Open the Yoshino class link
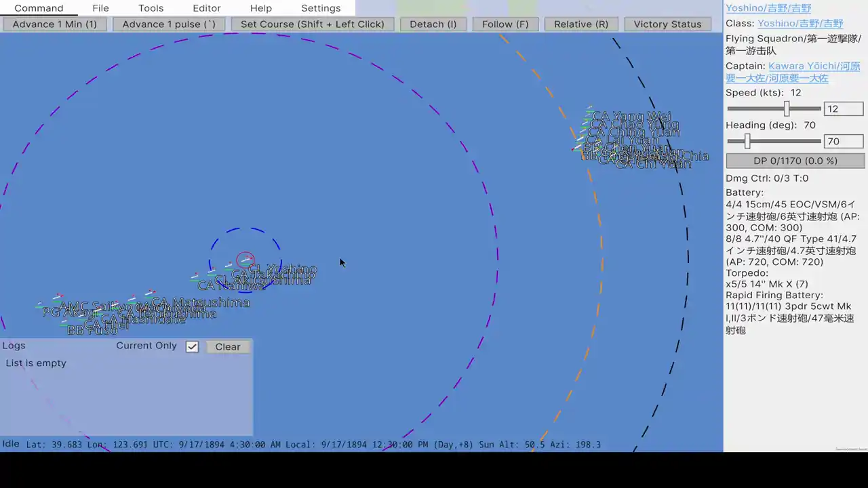 point(800,23)
